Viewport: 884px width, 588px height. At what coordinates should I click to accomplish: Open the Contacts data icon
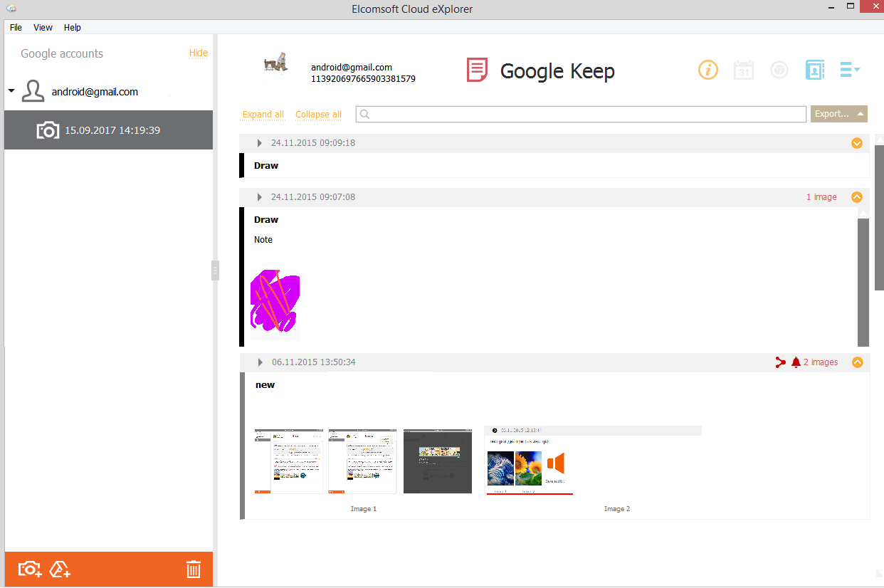coord(814,70)
